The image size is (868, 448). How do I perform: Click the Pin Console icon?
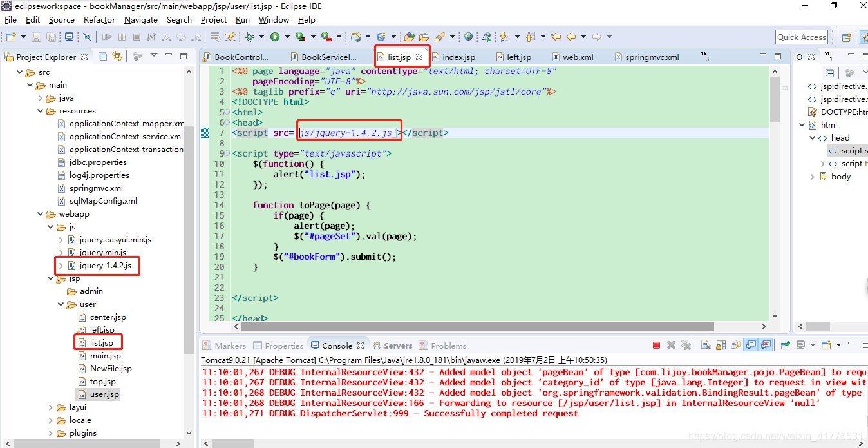pos(785,346)
